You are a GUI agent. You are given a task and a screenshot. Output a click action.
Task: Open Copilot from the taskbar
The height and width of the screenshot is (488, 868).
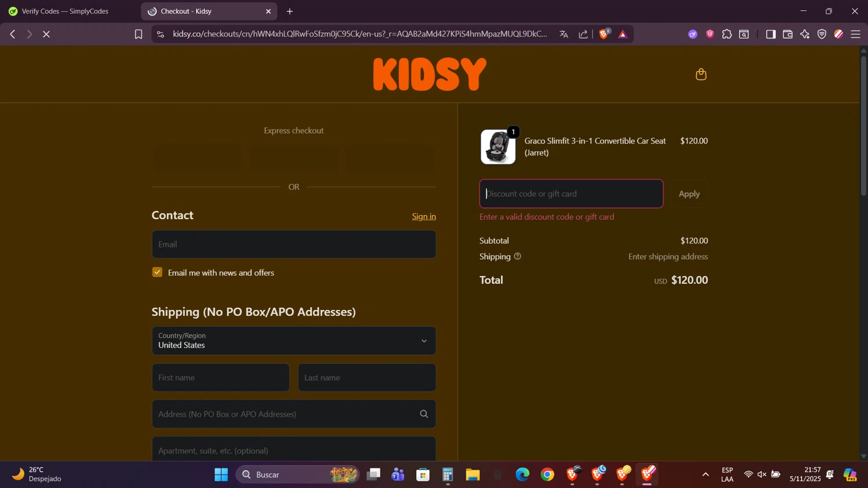tap(850, 475)
